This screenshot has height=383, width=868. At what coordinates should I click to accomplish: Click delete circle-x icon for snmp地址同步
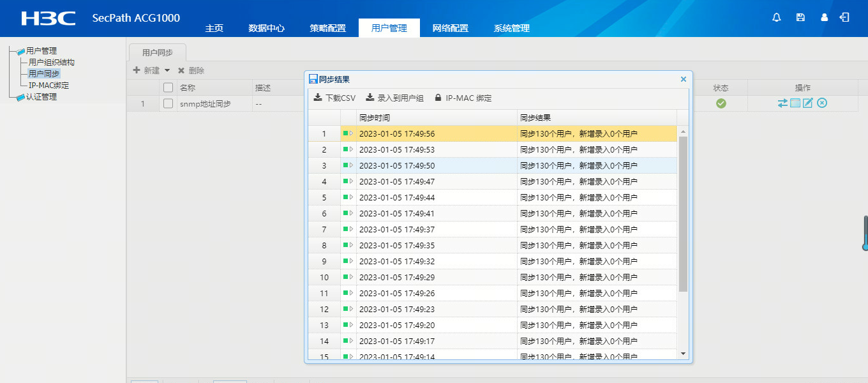[822, 103]
